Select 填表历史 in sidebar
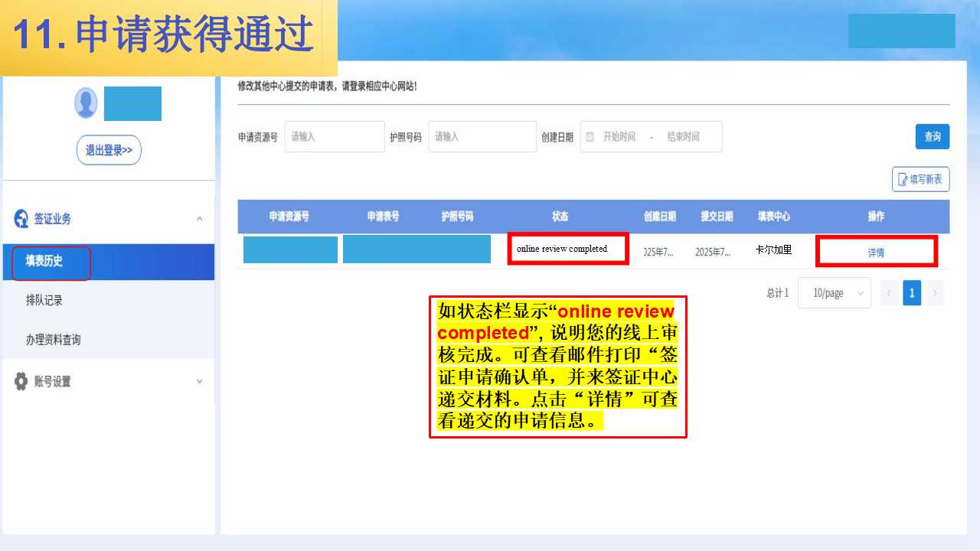The image size is (980, 551). coord(44,262)
